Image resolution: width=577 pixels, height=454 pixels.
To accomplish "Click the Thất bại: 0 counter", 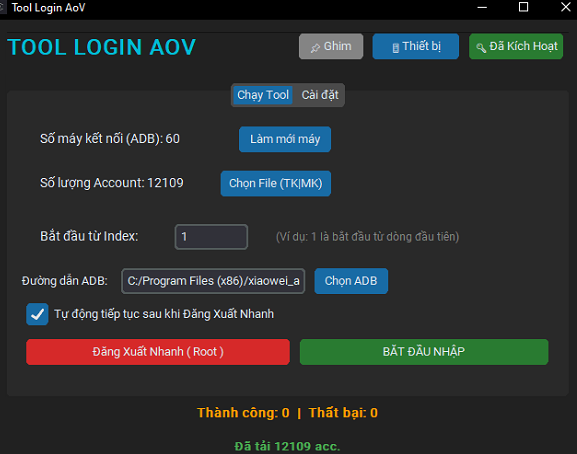I will pos(343,413).
